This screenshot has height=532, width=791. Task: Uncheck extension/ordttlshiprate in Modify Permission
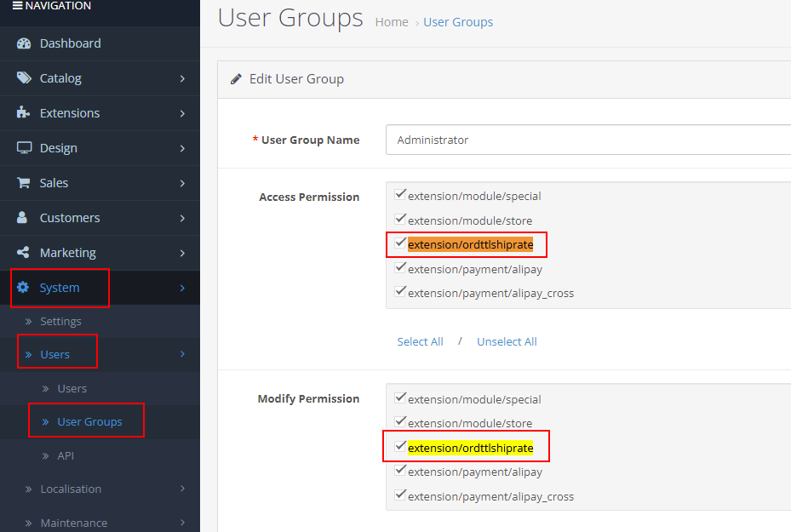[x=400, y=446]
